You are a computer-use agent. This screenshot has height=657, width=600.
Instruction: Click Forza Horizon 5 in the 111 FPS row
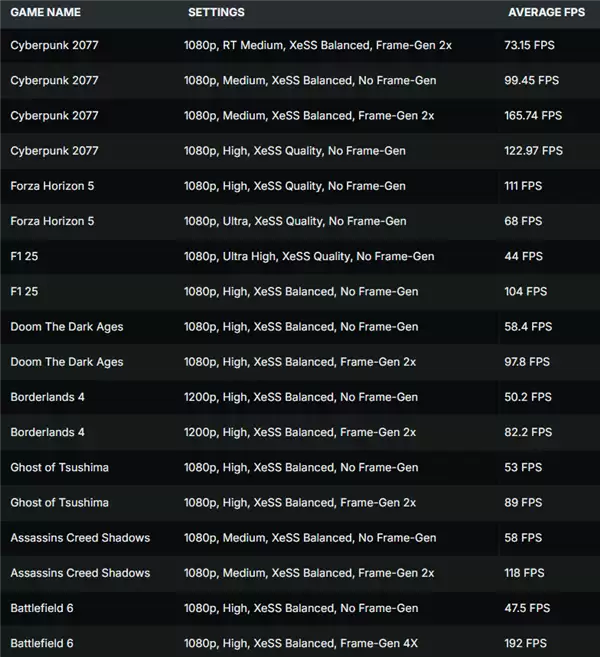point(52,186)
